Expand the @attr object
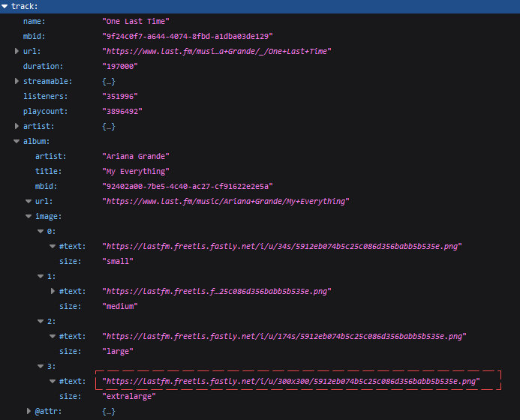Screen dimensions: 520x420 pos(29,411)
